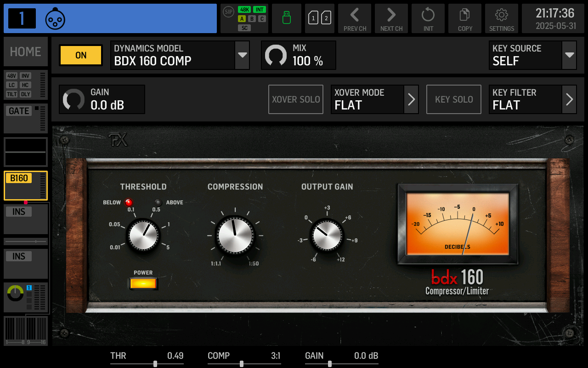Adjust the THR slider at the bottom
Screen dimensions: 588x368
click(x=155, y=363)
